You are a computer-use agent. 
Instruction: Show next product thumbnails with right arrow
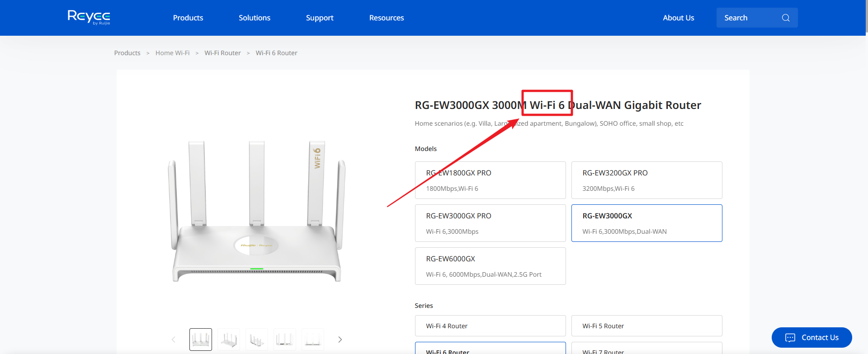tap(340, 340)
